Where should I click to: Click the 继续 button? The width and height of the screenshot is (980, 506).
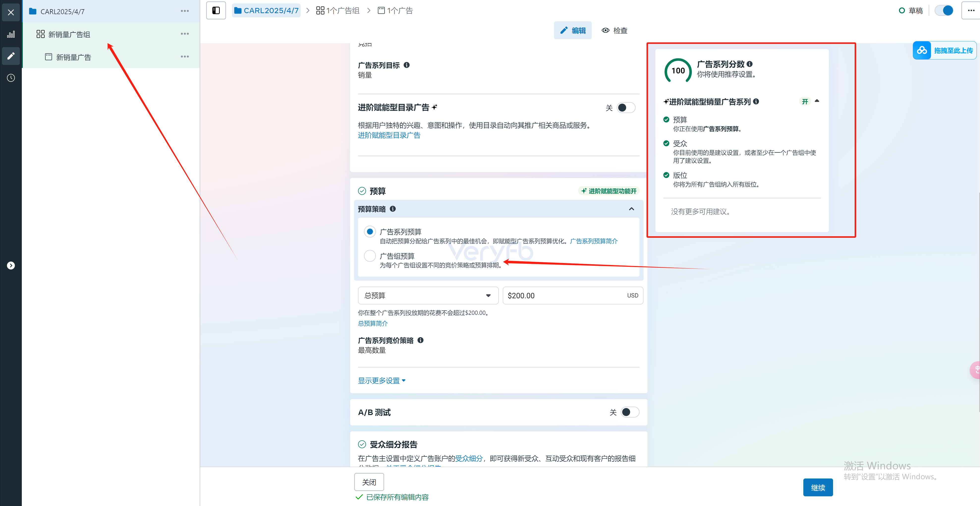[818, 487]
